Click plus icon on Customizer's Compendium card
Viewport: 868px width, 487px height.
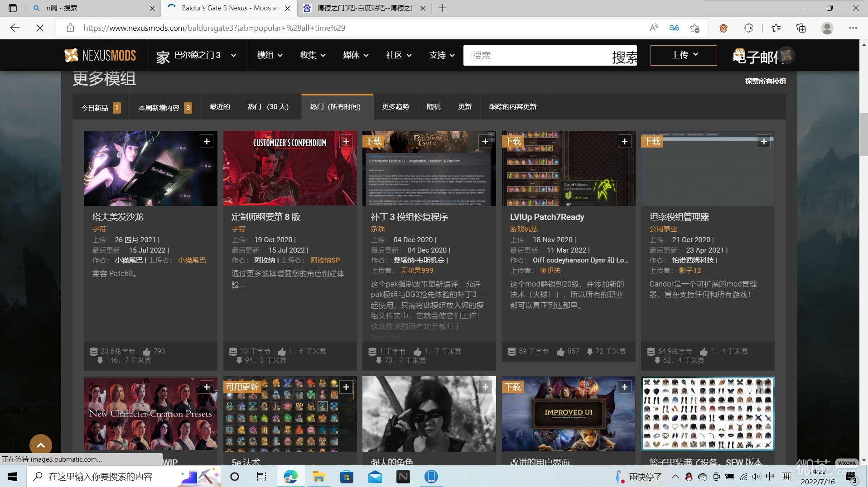346,142
